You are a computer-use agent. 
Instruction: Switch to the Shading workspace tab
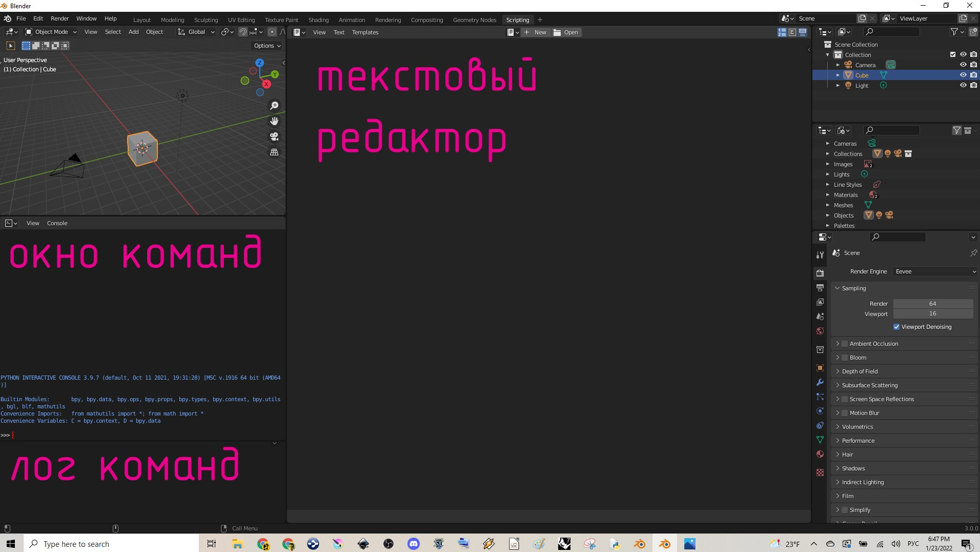pyautogui.click(x=318, y=20)
